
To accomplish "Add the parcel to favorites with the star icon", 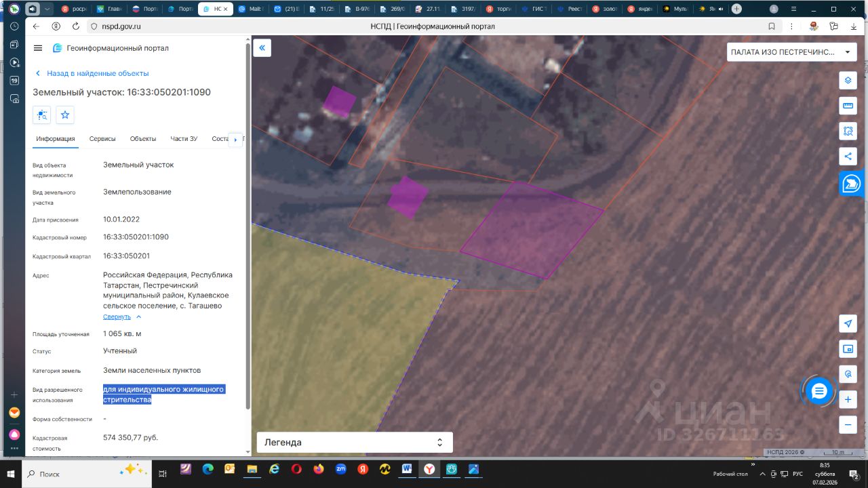I will pos(65,115).
